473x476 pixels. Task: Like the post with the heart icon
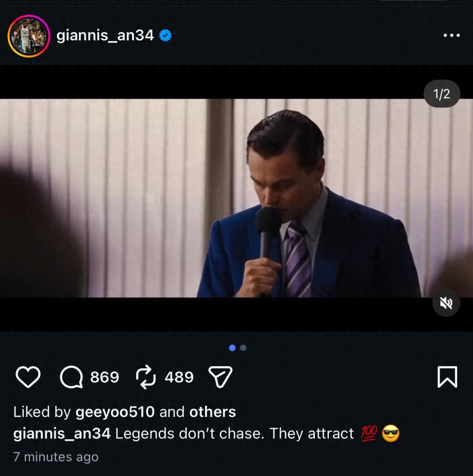[x=28, y=377]
